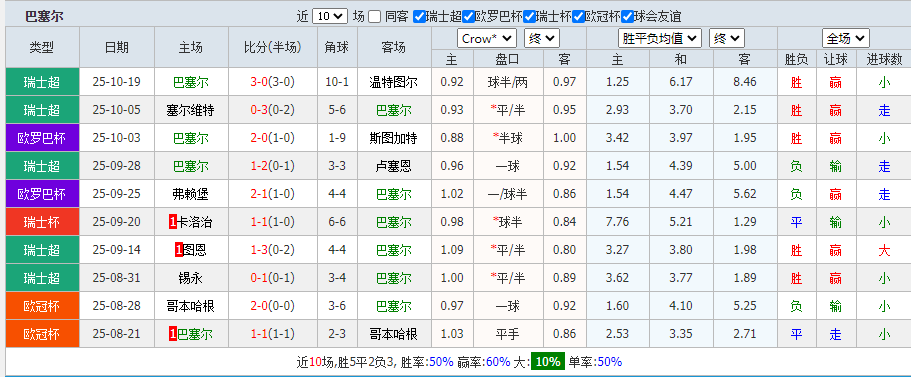The width and height of the screenshot is (911, 377).
Task: Click score 1-2(0-1) against 卢塞恩
Action: (272, 166)
